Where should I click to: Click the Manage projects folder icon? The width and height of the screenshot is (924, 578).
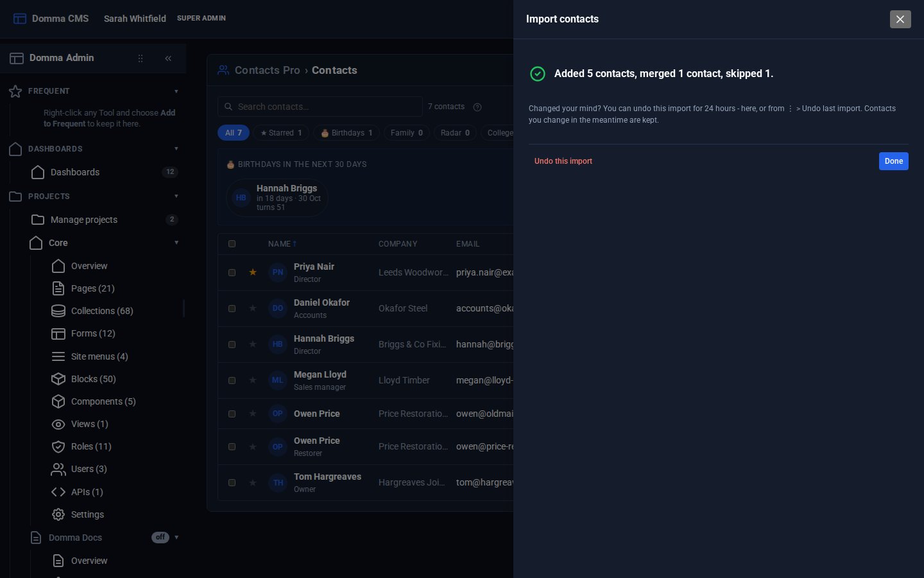click(x=38, y=220)
